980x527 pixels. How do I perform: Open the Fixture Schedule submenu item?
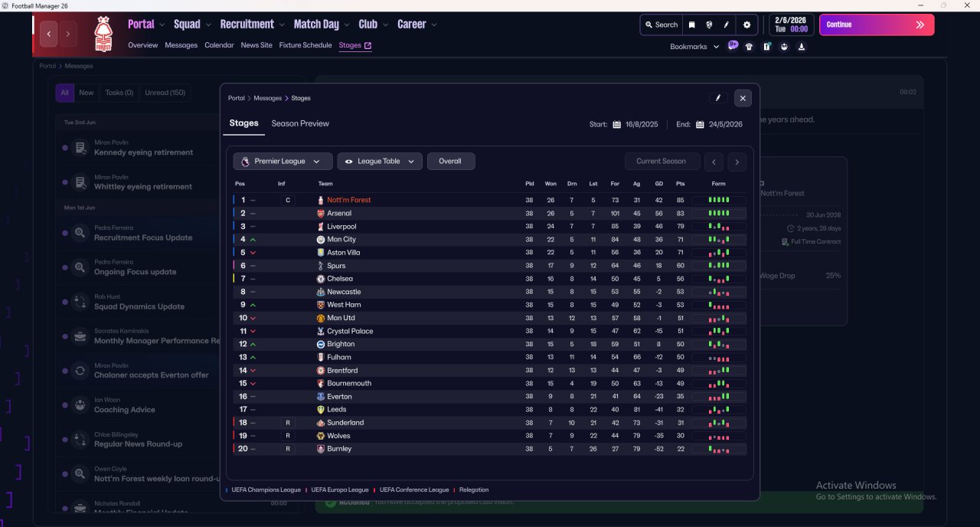click(x=305, y=45)
